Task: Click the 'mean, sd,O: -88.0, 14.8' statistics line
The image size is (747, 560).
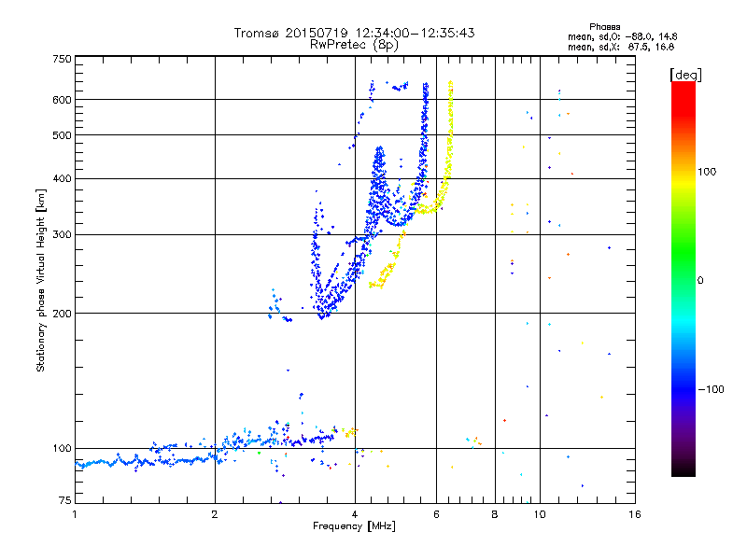Action: click(622, 36)
